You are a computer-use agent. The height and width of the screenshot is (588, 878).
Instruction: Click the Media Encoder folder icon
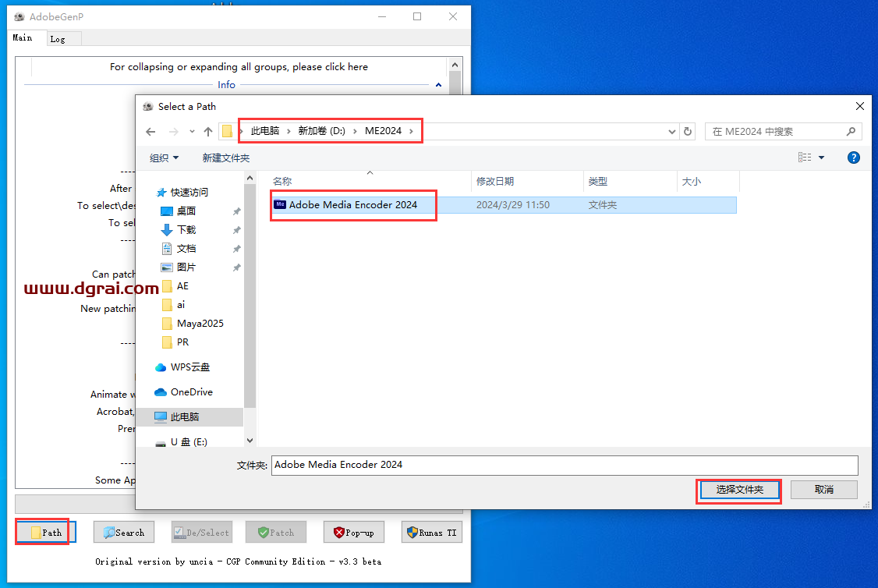(280, 204)
